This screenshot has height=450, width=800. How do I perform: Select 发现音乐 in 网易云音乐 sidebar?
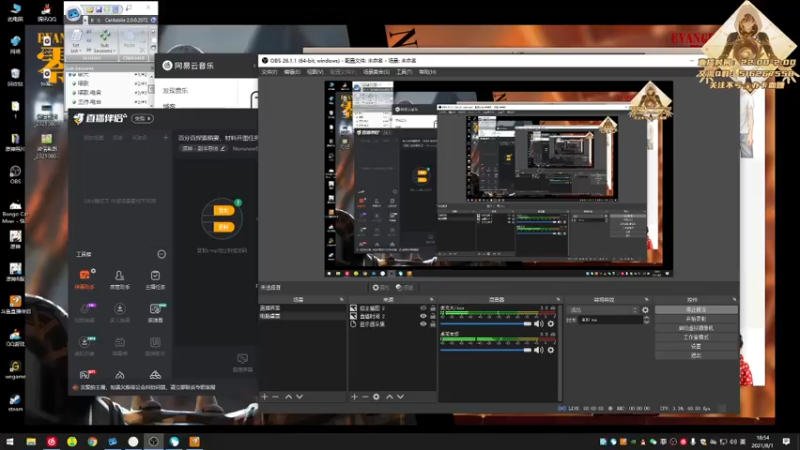(175, 90)
